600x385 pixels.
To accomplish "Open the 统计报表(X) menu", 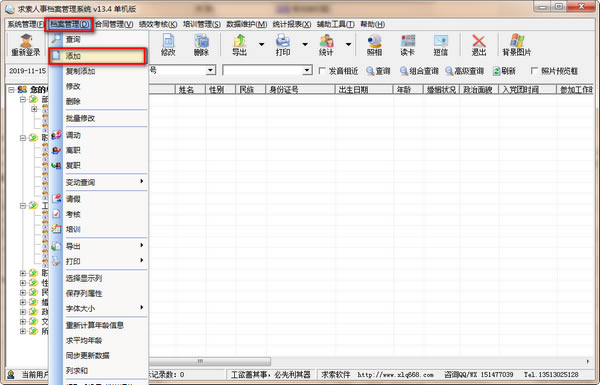I will click(x=292, y=24).
